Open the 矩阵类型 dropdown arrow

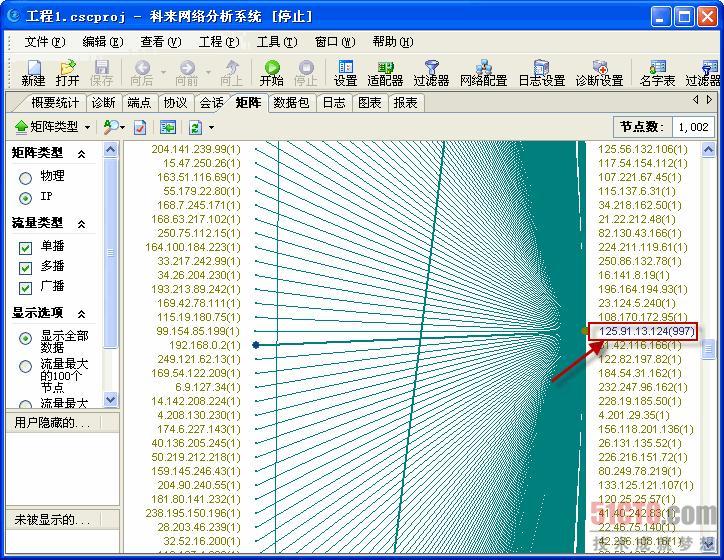pos(87,127)
